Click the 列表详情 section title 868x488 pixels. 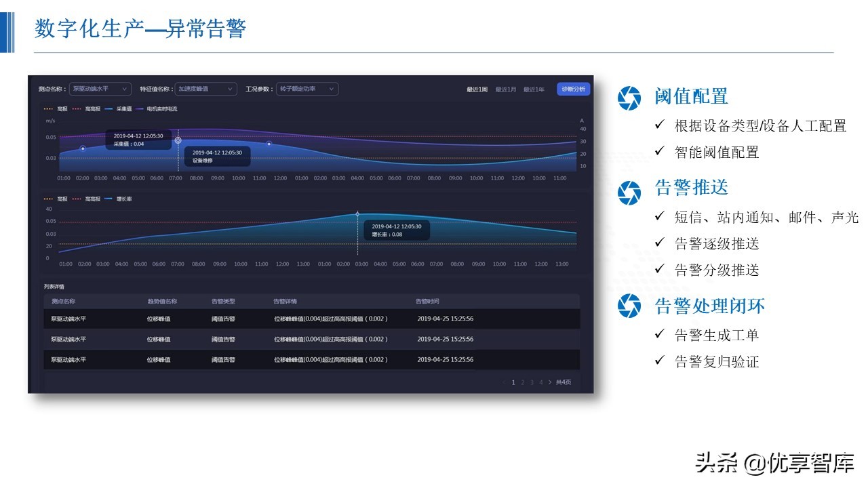coord(54,287)
